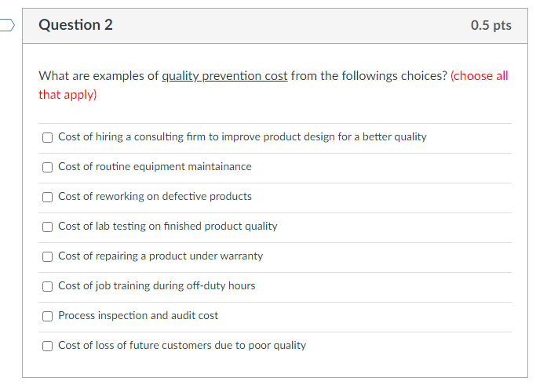Enable the lab testing finished product checkbox
558x392 pixels.
point(48,227)
